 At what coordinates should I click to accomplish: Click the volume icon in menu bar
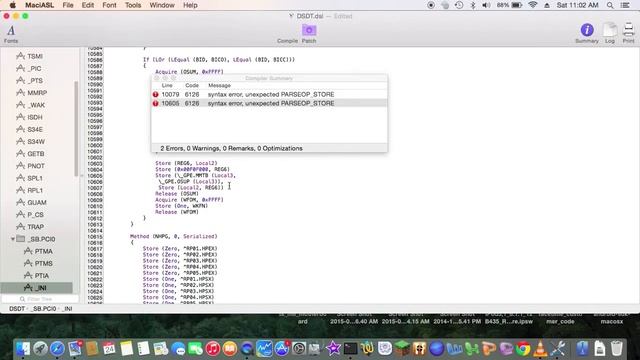pyautogui.click(x=486, y=5)
